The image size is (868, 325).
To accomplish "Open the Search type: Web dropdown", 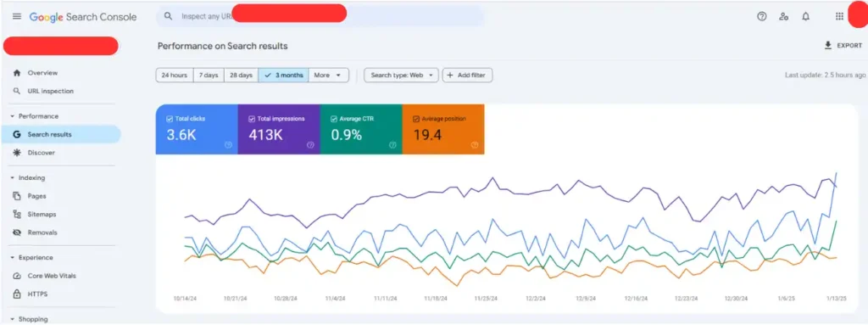I will [401, 76].
